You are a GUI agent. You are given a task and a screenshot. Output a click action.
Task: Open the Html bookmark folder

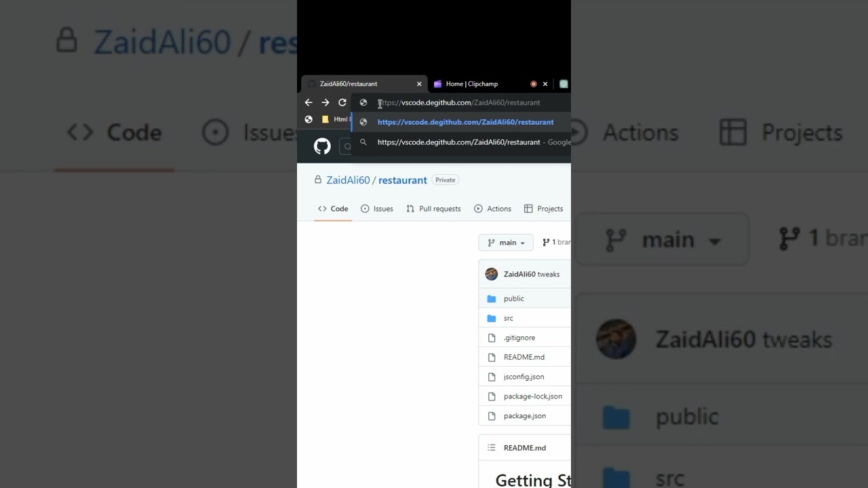(336, 119)
